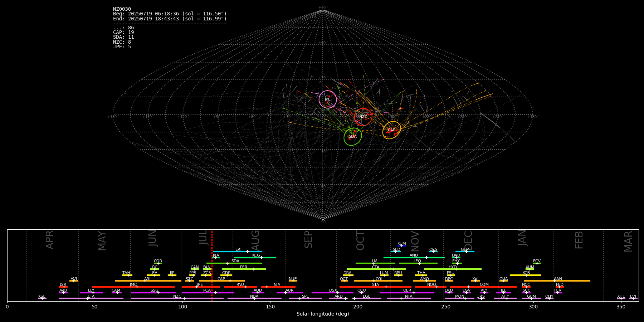Click the AAN shower bar in timeline

coord(557,281)
